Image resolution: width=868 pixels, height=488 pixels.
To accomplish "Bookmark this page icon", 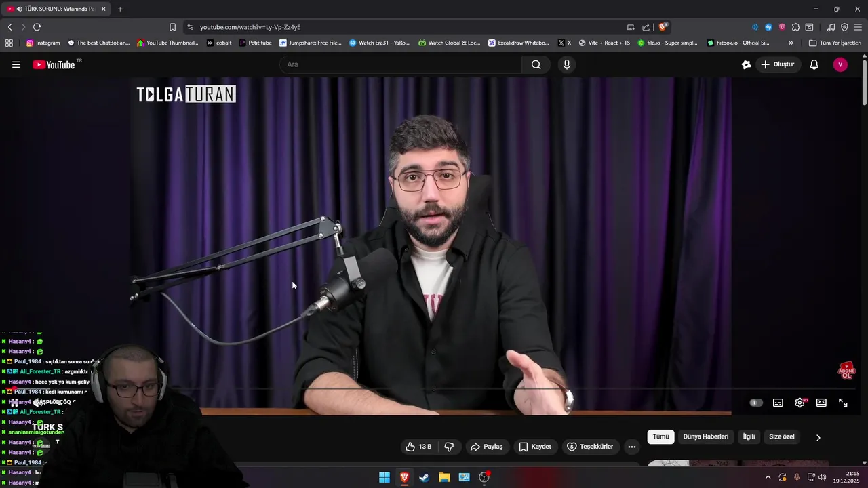I will tap(172, 27).
